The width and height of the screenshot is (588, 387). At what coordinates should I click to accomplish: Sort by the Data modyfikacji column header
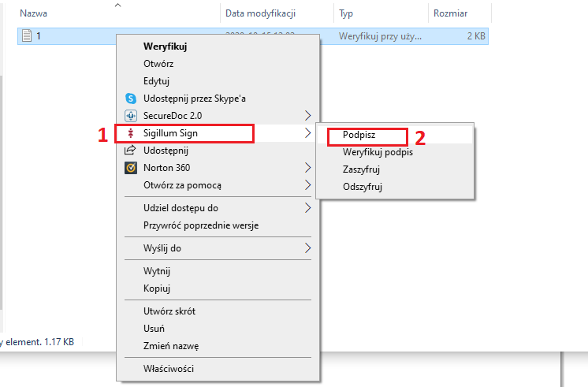click(260, 13)
